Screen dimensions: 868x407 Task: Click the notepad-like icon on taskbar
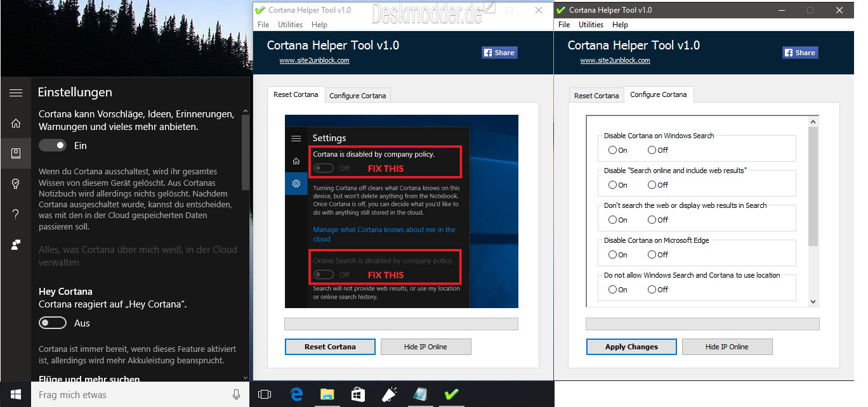click(x=420, y=394)
